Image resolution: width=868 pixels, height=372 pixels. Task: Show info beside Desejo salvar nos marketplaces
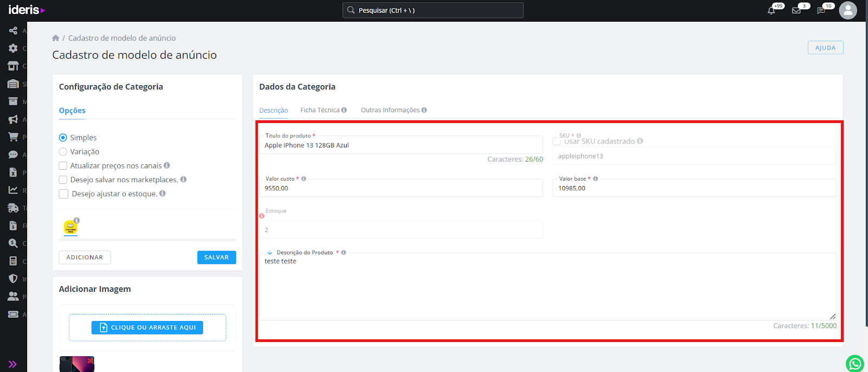point(183,179)
